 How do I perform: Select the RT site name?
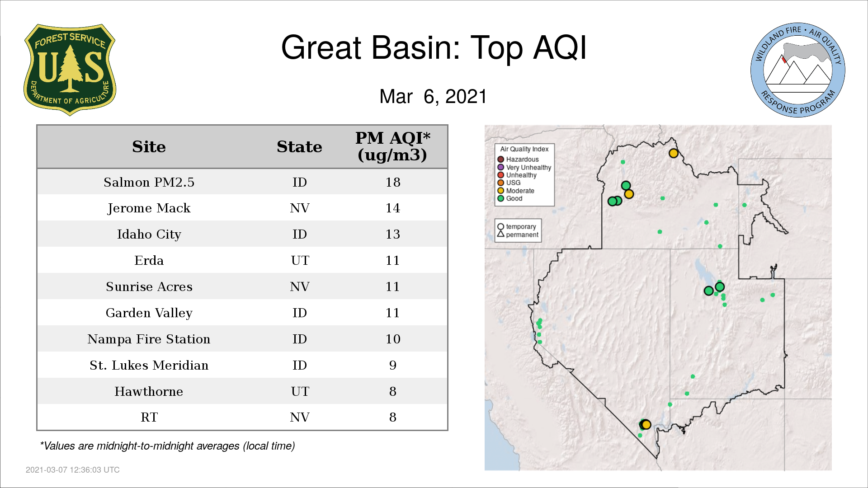click(x=149, y=418)
